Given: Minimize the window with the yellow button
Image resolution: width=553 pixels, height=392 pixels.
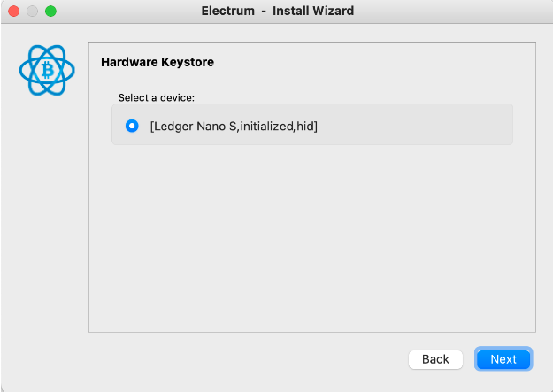Looking at the screenshot, I should (32, 12).
